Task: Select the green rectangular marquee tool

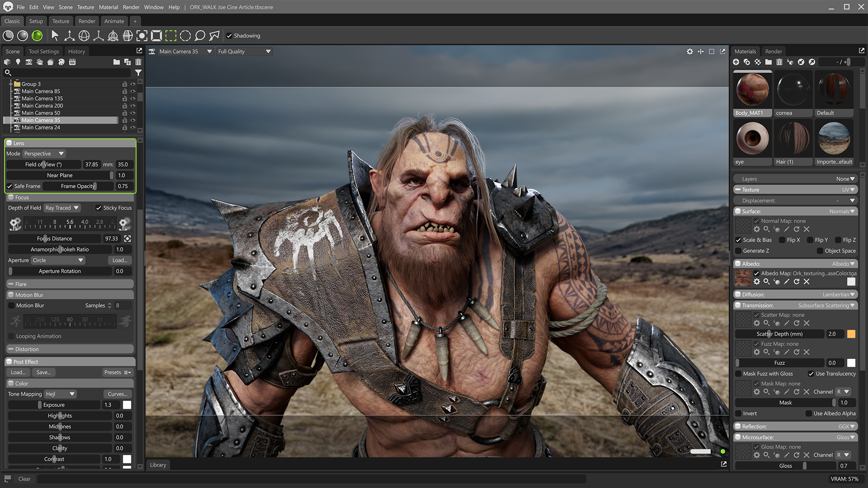Action: click(x=171, y=36)
